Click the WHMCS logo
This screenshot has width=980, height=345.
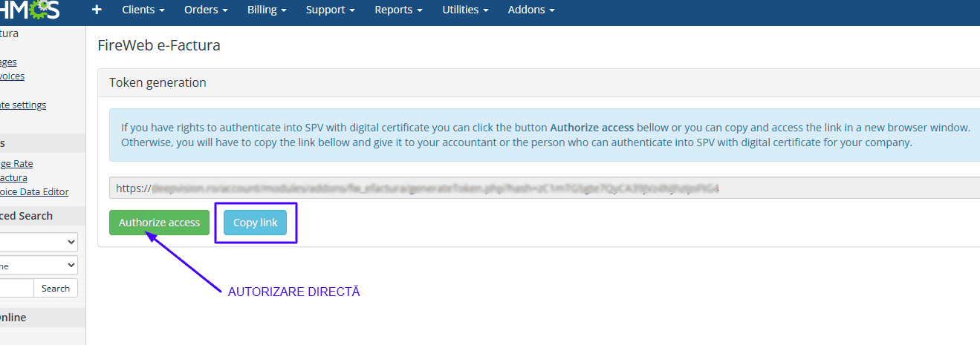(30, 10)
